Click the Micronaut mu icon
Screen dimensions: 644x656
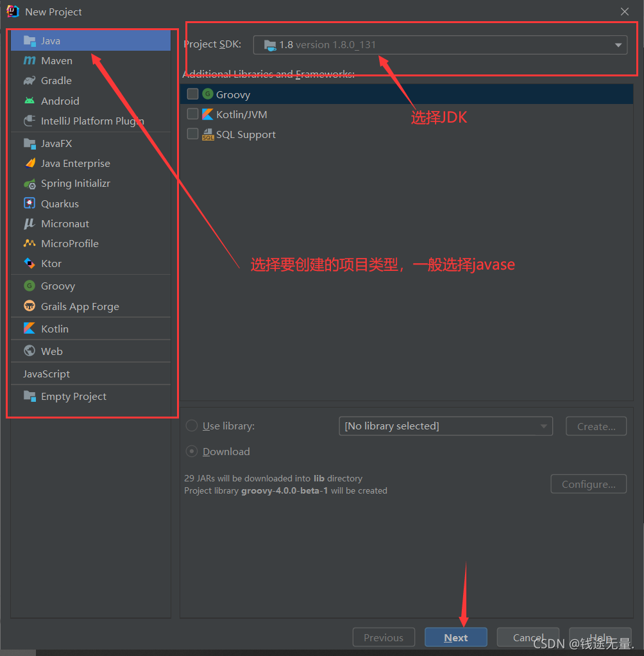(x=30, y=224)
